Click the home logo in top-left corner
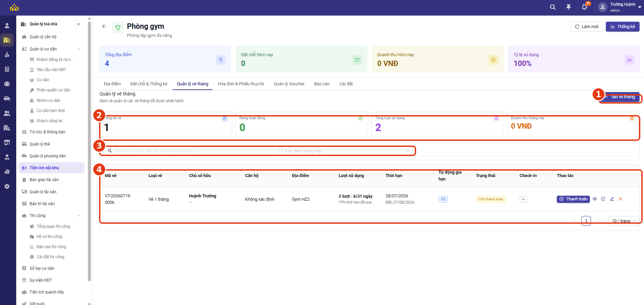The height and width of the screenshot is (305, 644). [x=14, y=7]
